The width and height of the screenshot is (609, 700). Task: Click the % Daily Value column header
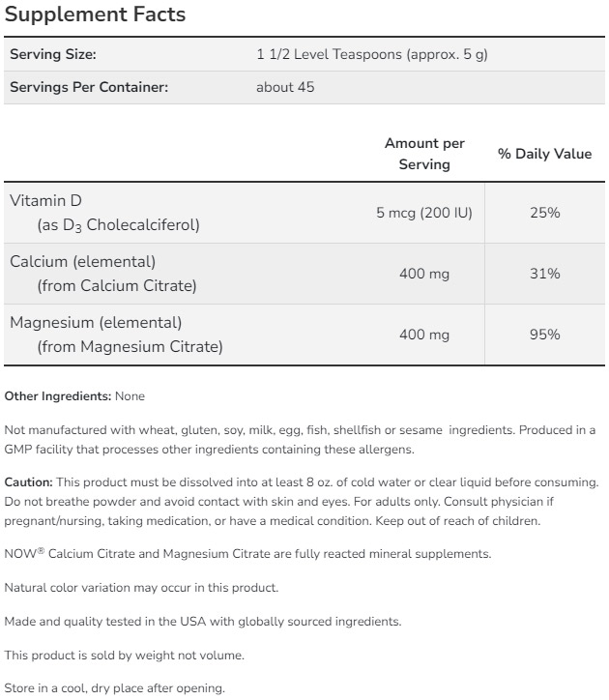coord(544,154)
